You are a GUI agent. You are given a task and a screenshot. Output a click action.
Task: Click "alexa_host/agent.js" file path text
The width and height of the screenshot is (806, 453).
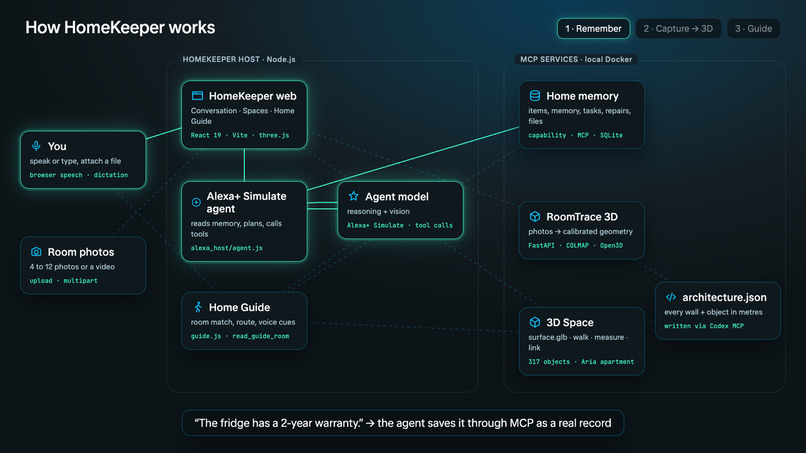coord(227,248)
